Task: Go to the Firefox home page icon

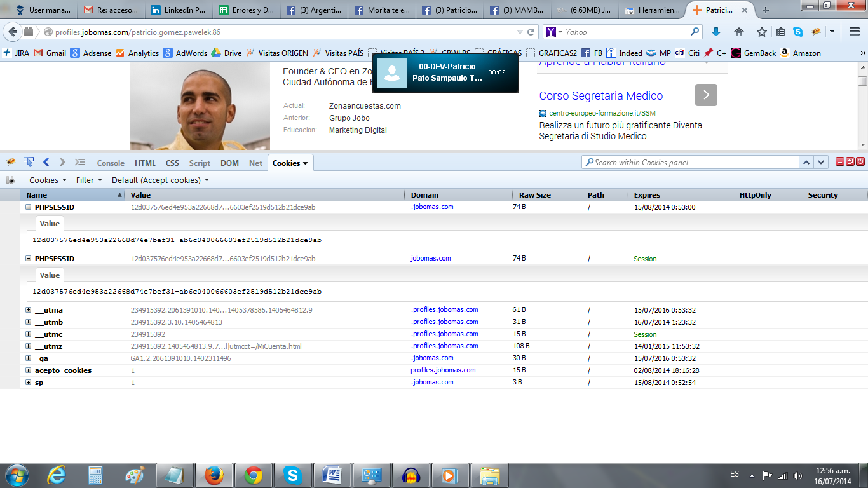Action: (738, 32)
